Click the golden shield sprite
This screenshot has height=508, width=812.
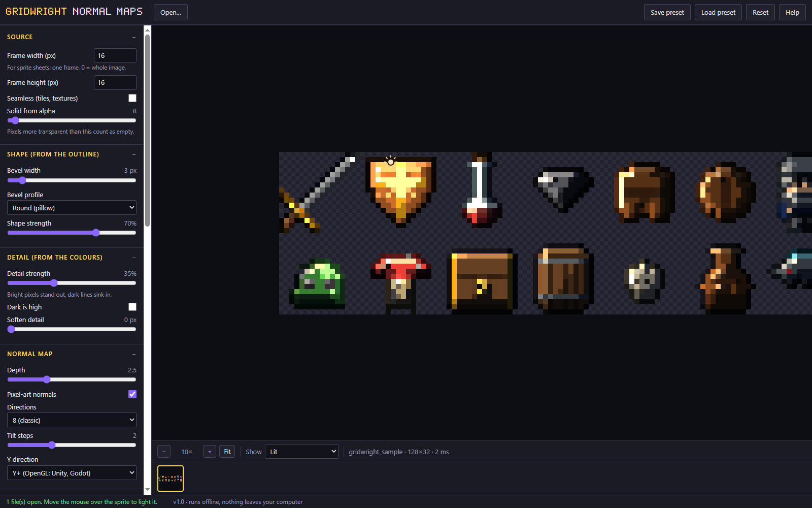tap(401, 193)
